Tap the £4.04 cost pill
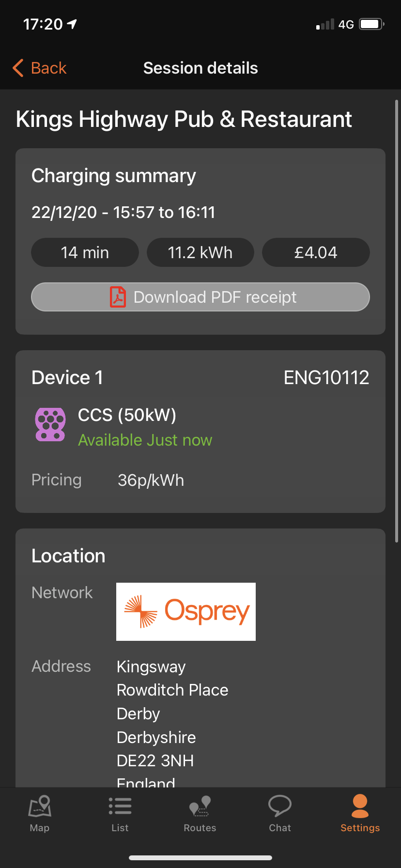 tap(316, 252)
